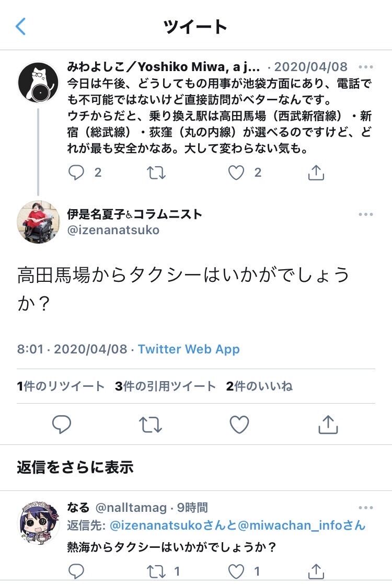Open 伊是名夏子's profile picture
Viewport: 392px width, 584px height.
(38, 222)
